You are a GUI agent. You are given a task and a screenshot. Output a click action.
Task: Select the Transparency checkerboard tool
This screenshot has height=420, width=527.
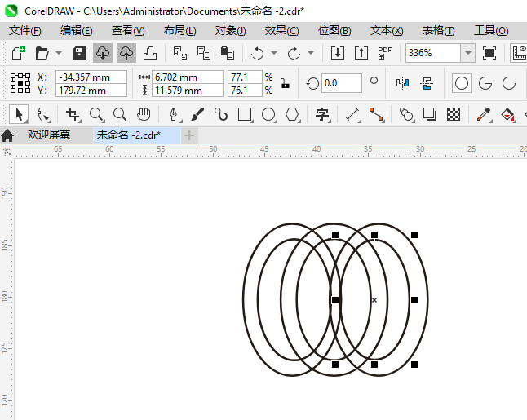[x=454, y=114]
